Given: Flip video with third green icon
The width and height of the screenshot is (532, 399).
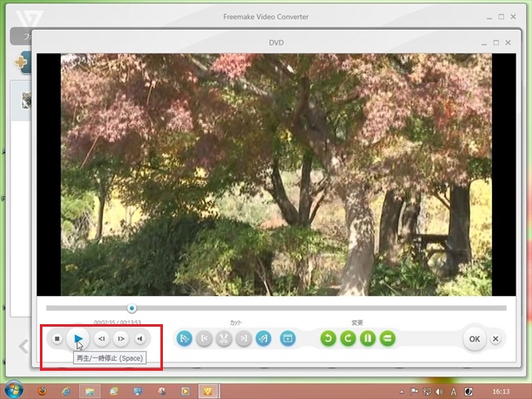Looking at the screenshot, I should pyautogui.click(x=367, y=338).
